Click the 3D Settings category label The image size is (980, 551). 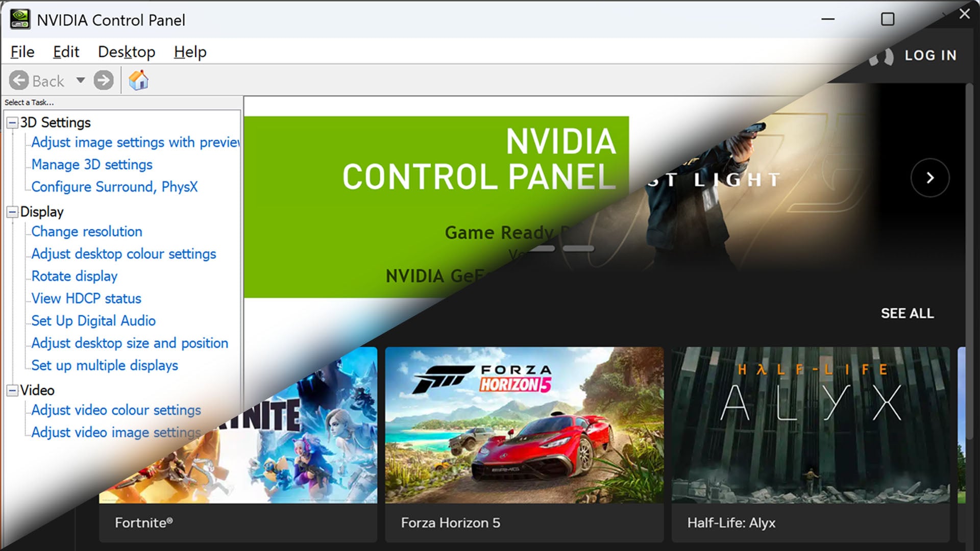pyautogui.click(x=55, y=123)
